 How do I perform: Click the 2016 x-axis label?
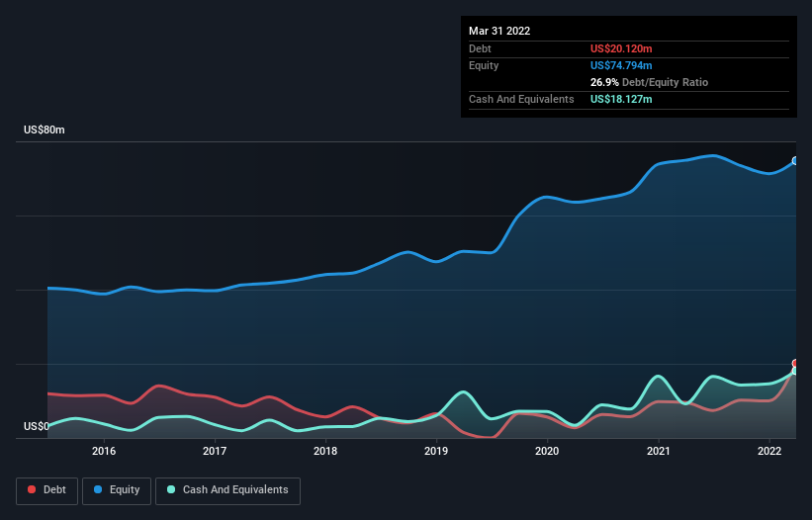[104, 451]
